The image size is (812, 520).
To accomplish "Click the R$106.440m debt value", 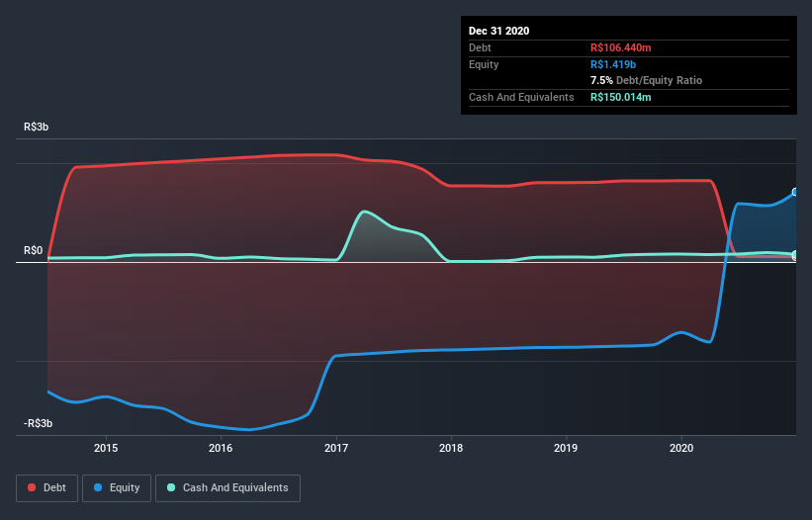I will 620,47.
